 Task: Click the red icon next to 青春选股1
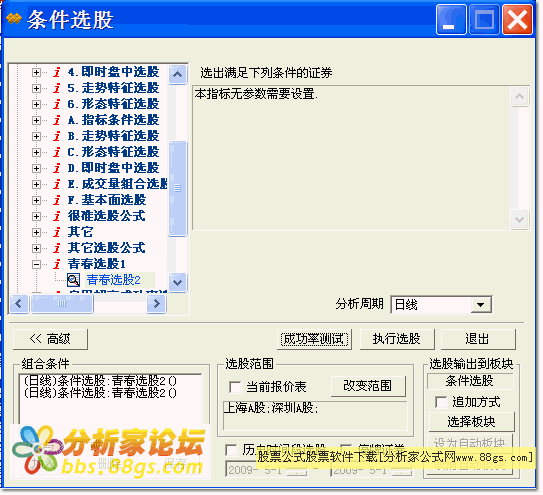point(57,264)
